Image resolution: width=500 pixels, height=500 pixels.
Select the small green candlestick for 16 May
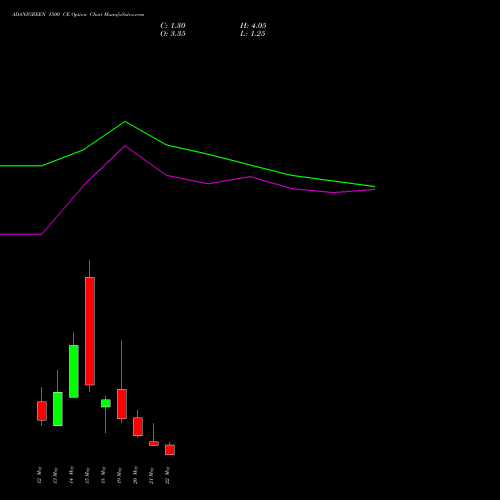(106, 403)
